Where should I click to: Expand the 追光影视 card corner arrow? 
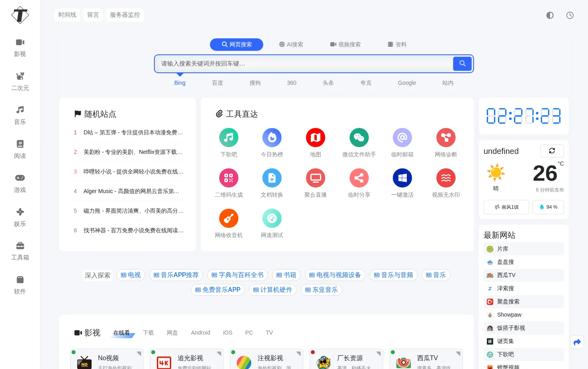219,353
